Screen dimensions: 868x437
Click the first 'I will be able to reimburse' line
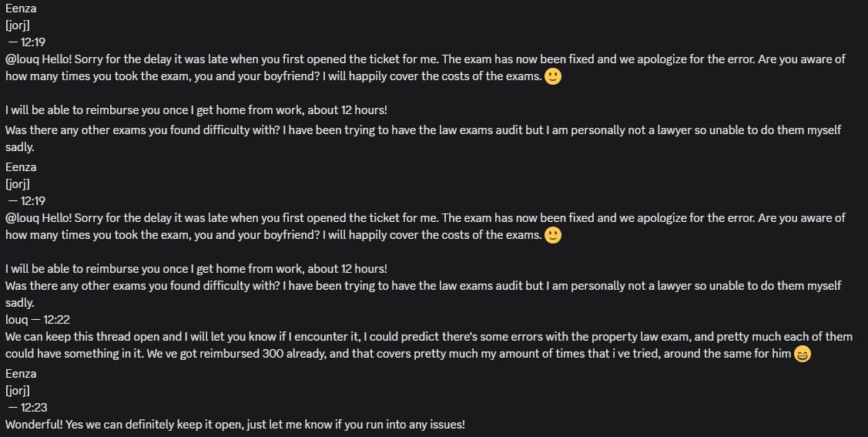pyautogui.click(x=196, y=110)
